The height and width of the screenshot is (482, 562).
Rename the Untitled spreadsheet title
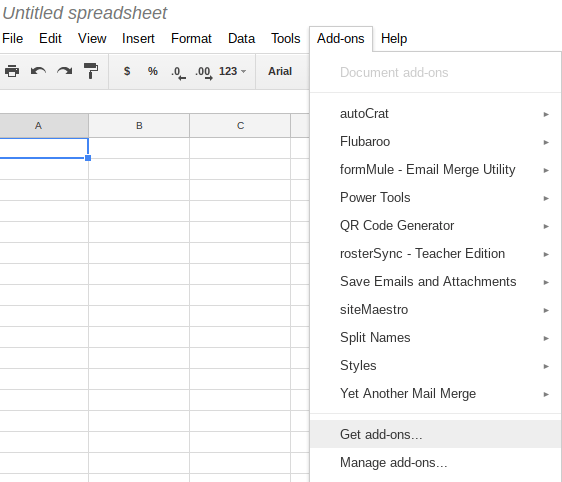click(85, 13)
